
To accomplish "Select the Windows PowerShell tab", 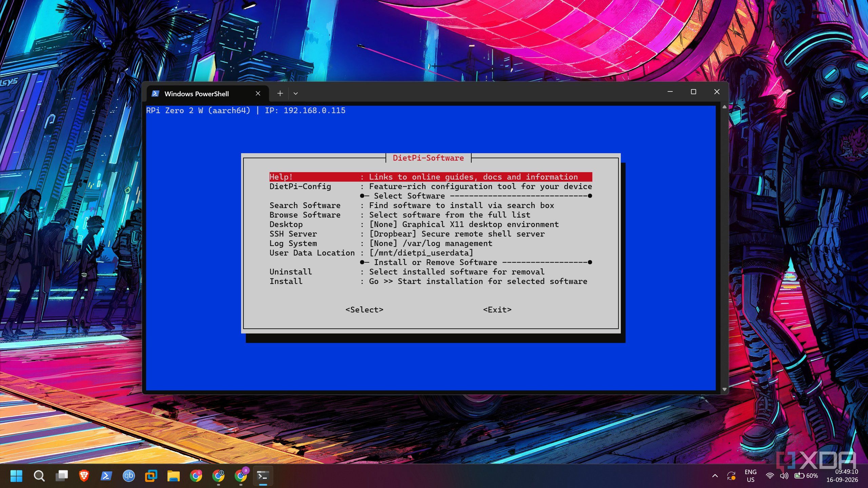I will coord(208,94).
